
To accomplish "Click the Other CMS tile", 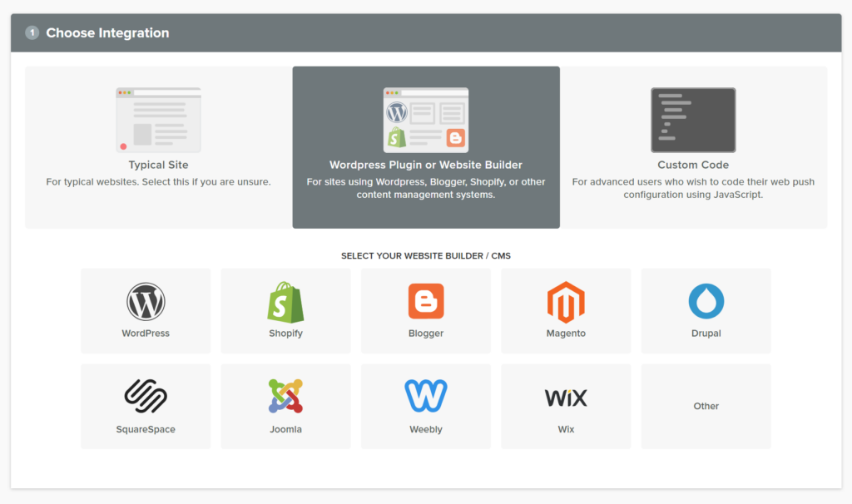I will click(x=705, y=406).
